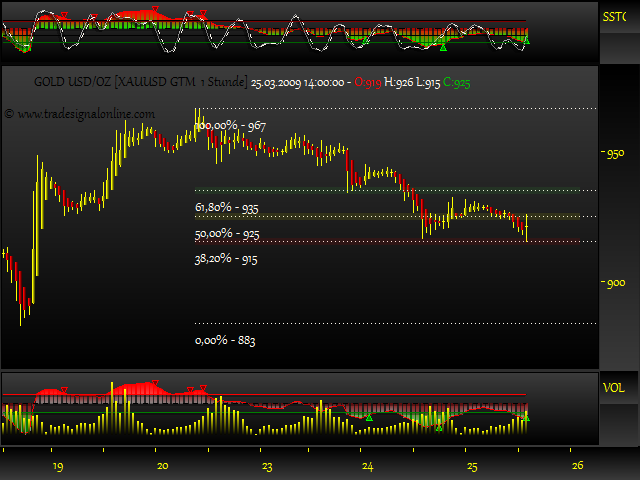
Task: Click the 0,00% - 883 Fibonacci label
Action: [225, 340]
